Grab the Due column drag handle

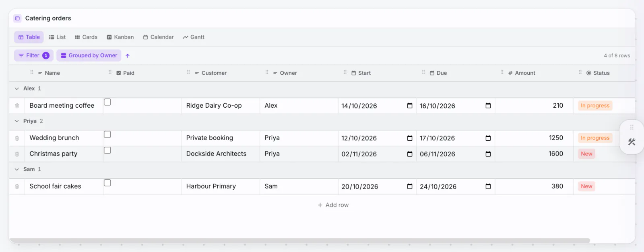pyautogui.click(x=423, y=72)
